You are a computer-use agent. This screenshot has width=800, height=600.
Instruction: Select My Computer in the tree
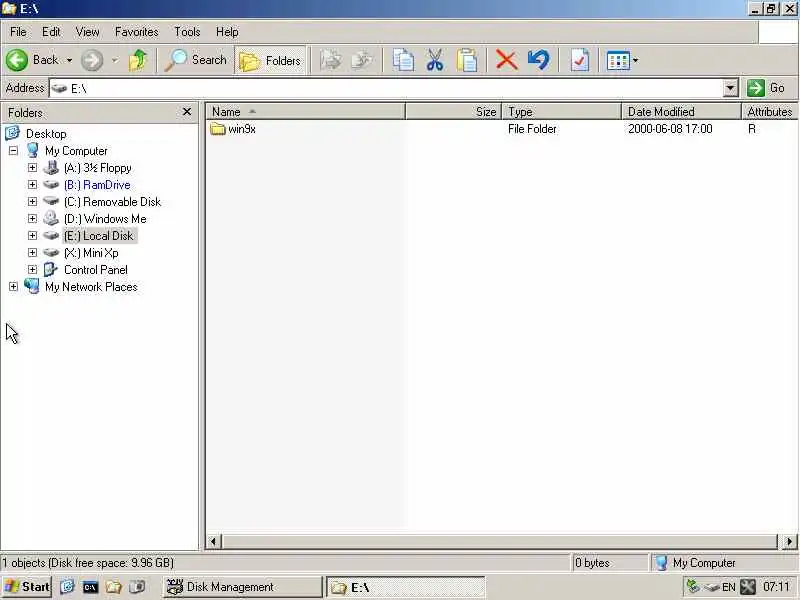(x=76, y=151)
